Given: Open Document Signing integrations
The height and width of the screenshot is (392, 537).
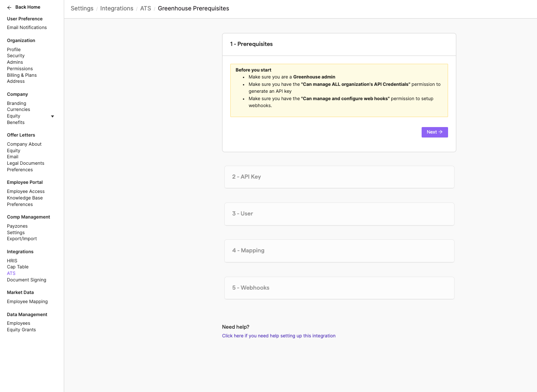Looking at the screenshot, I should tap(26, 280).
